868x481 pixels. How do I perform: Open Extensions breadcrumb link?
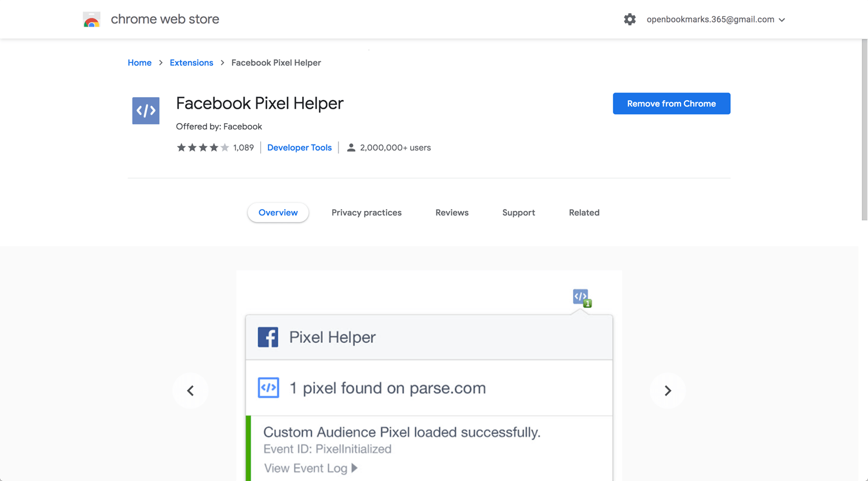pyautogui.click(x=192, y=62)
